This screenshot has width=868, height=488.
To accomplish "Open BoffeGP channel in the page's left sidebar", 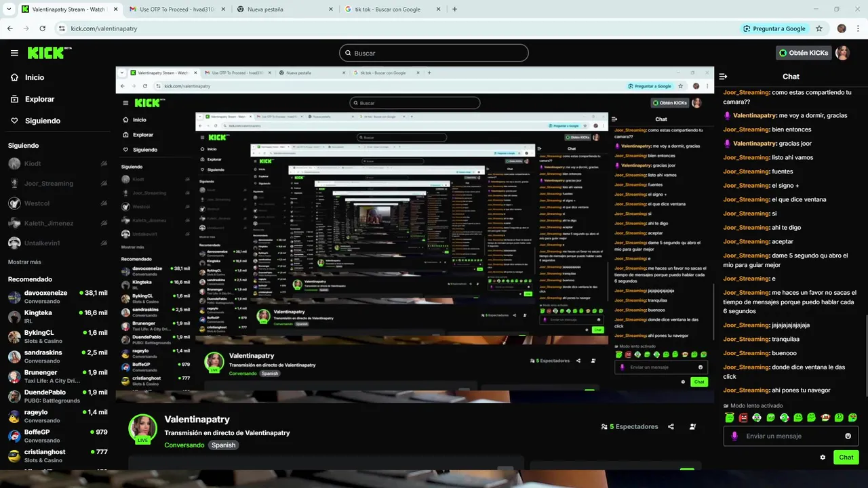I will click(58, 436).
